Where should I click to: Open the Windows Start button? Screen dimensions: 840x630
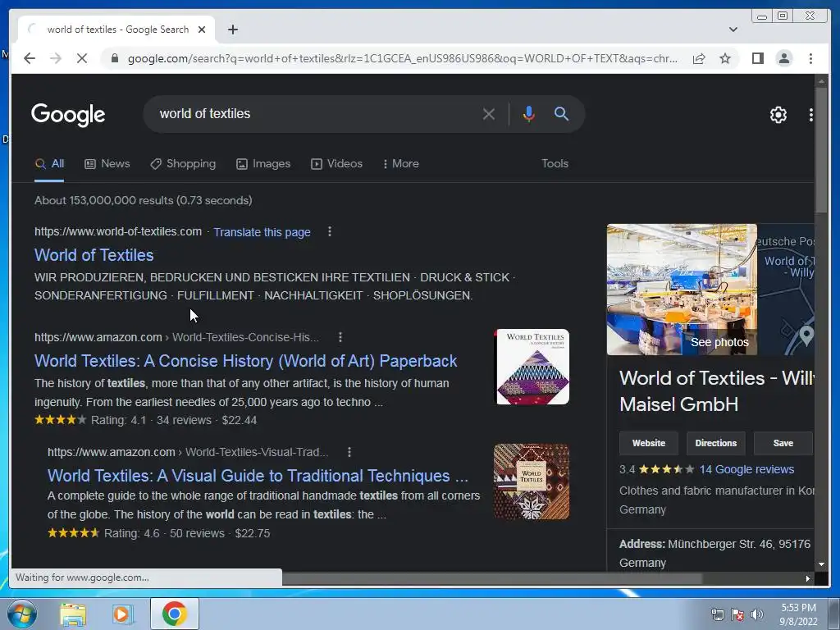coord(21,614)
